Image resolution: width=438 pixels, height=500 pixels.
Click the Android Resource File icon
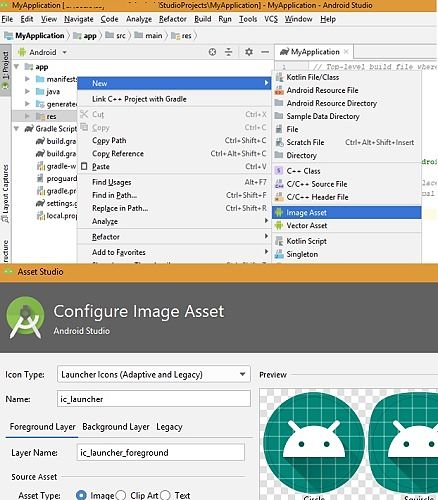point(279,90)
